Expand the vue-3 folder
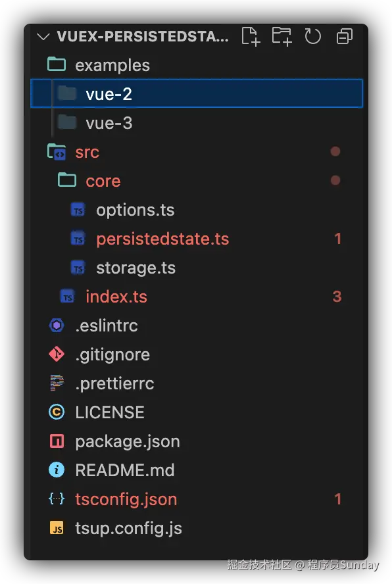Screen dimensions: 392x584 197,122
